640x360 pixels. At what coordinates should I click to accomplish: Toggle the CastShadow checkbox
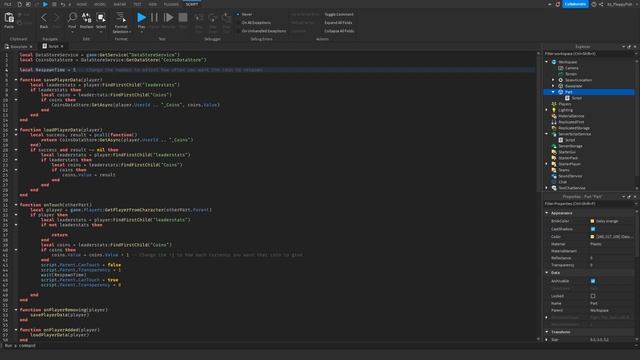(x=593, y=229)
